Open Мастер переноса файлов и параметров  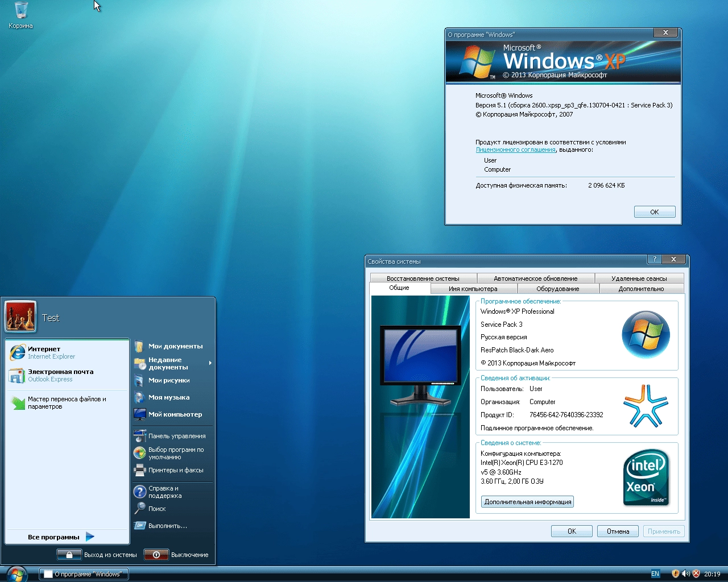point(65,402)
